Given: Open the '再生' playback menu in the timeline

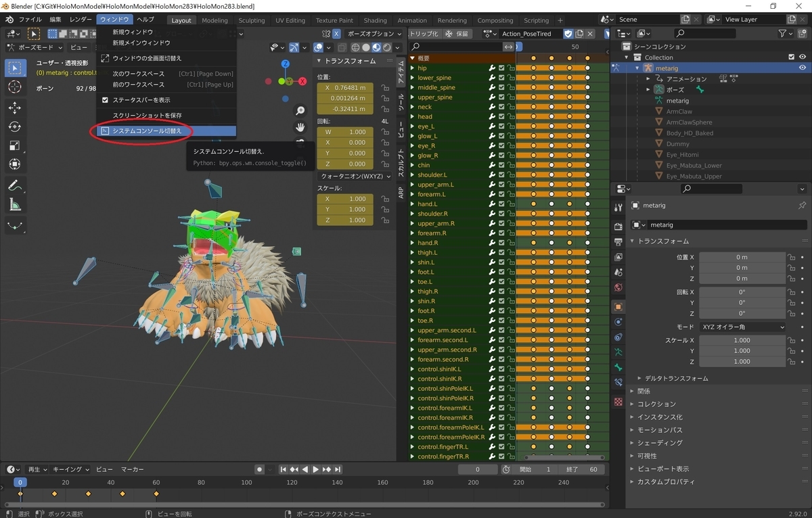Looking at the screenshot, I should [x=37, y=469].
